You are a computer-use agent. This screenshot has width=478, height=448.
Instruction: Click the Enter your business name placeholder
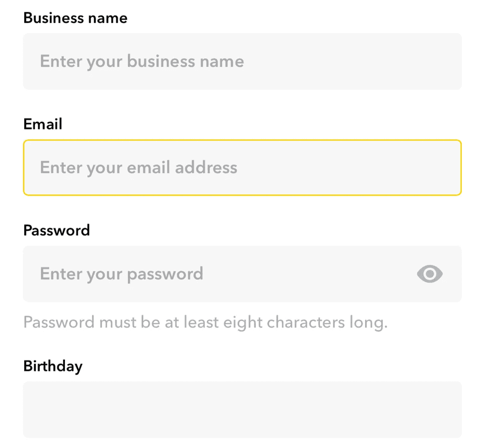(x=141, y=61)
